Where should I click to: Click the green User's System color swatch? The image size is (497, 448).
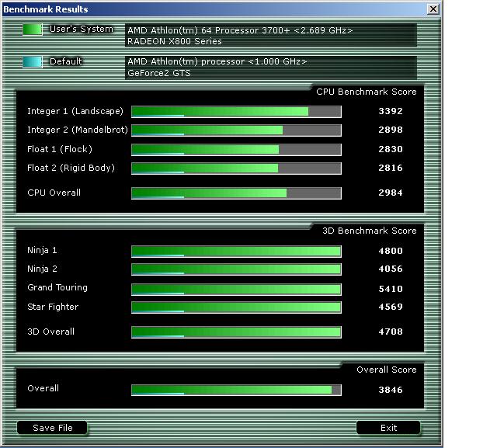pyautogui.click(x=33, y=30)
